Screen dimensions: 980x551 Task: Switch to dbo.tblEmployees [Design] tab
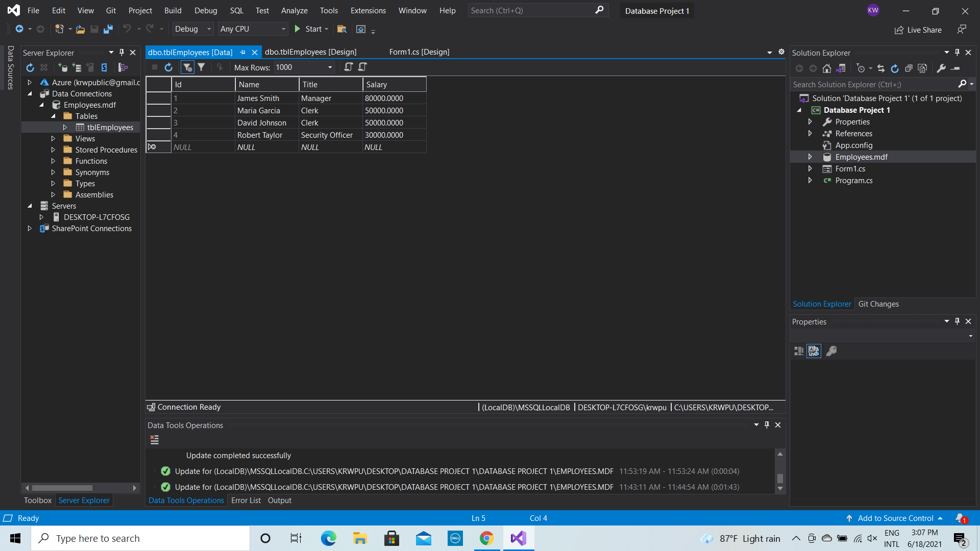point(310,52)
